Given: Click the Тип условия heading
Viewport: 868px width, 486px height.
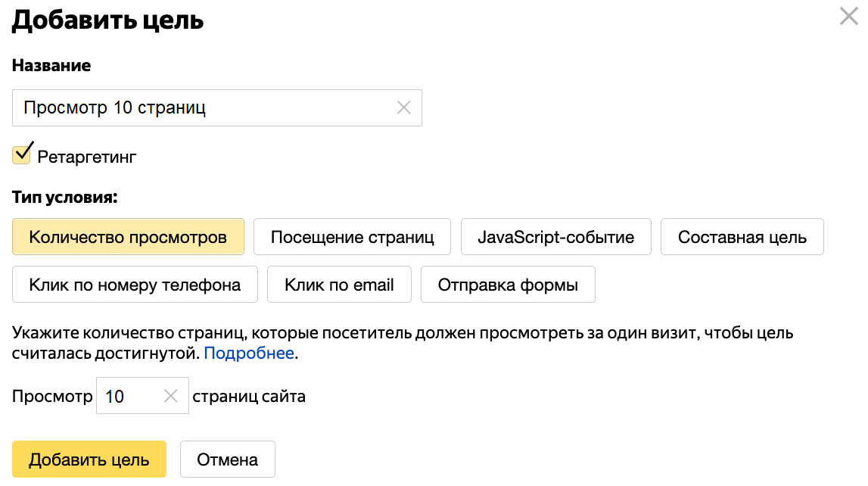Looking at the screenshot, I should point(65,198).
